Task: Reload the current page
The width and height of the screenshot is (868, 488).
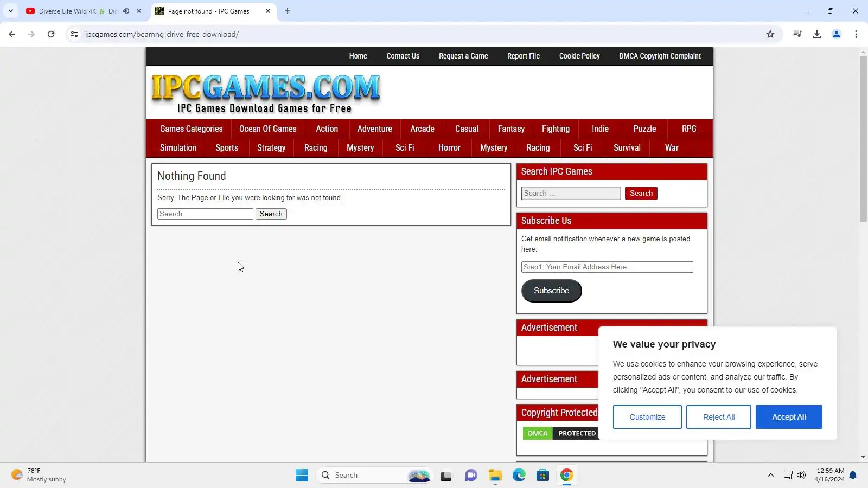Action: coord(51,34)
